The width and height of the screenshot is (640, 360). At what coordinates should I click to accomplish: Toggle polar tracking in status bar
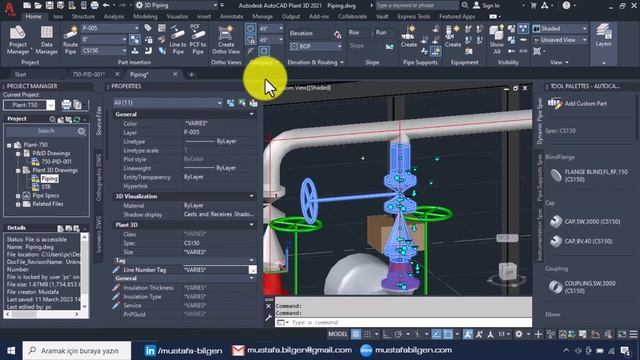click(x=398, y=334)
